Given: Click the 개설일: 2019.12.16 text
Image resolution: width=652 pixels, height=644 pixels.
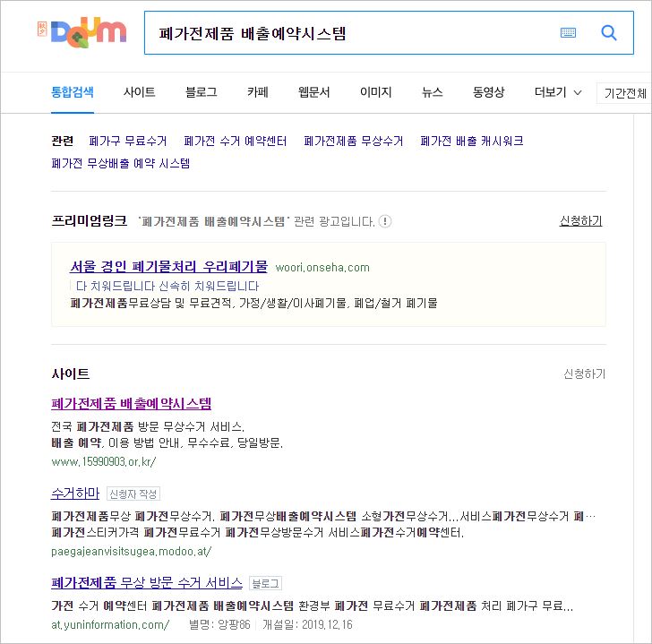Looking at the screenshot, I should (307, 625).
